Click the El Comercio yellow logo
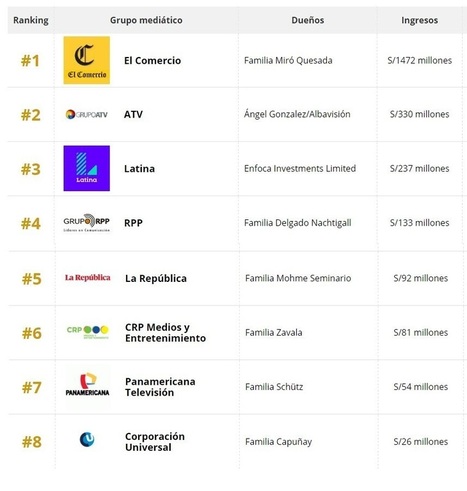This screenshot has width=467, height=491. pos(87,60)
